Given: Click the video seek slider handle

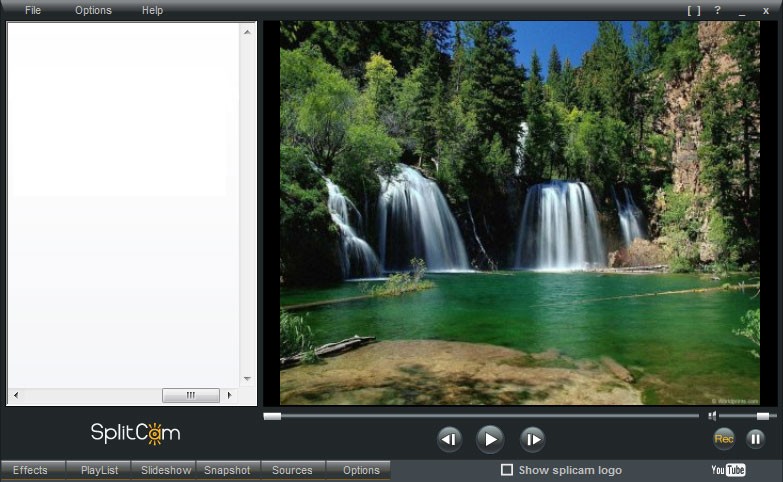Looking at the screenshot, I should click(272, 416).
